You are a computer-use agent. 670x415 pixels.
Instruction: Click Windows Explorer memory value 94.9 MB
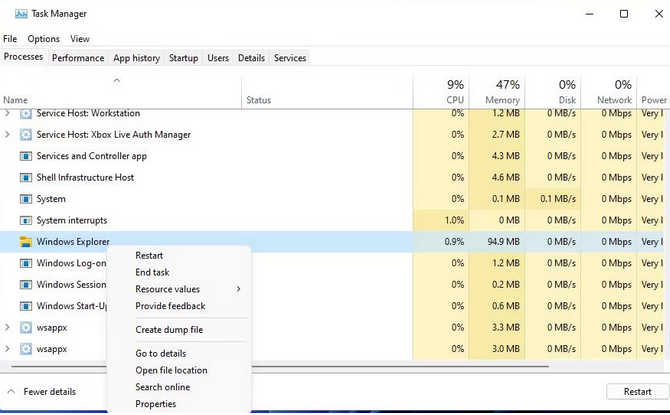tap(504, 242)
